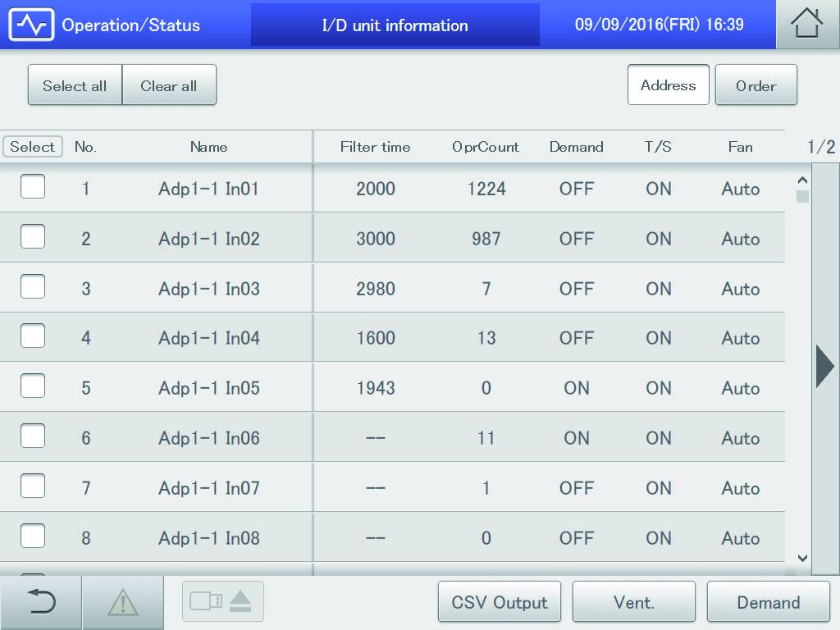Screen dimensions: 840x630
Task: Click the Operation/Status waveform icon
Action: click(30, 25)
